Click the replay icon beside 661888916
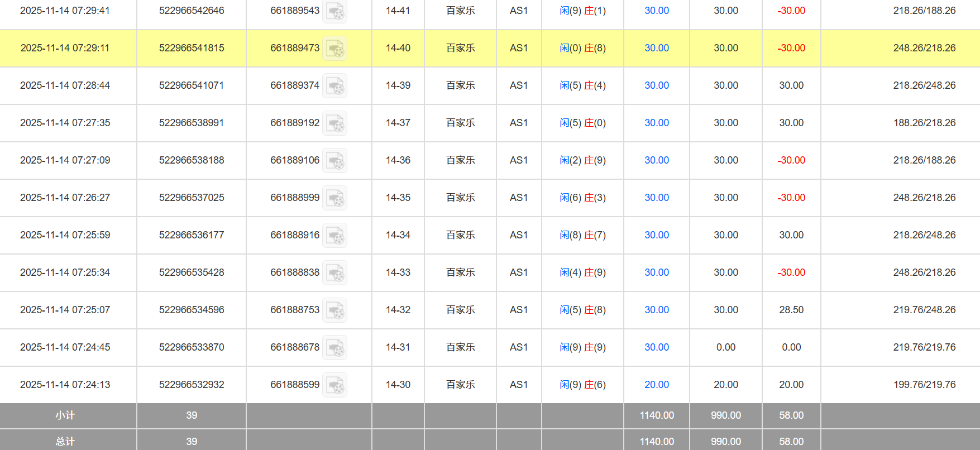 pyautogui.click(x=335, y=236)
